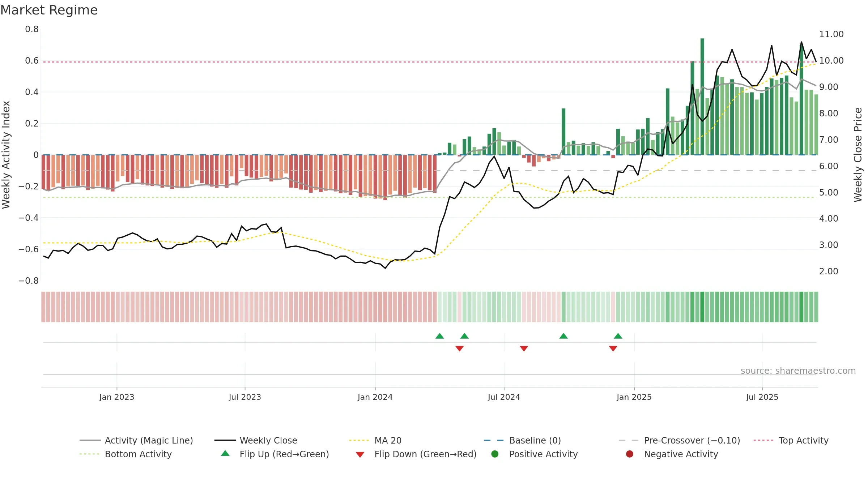Click the first red flip-down triangle marker
Image resolution: width=868 pixels, height=488 pixels.
[459, 348]
